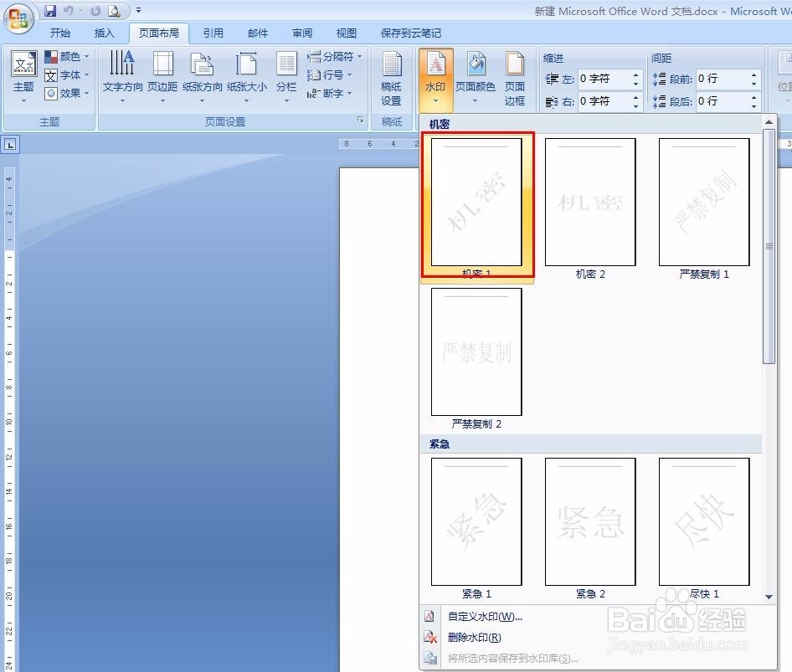Open the 行号 line numbers dropdown
792x672 pixels.
(x=329, y=75)
